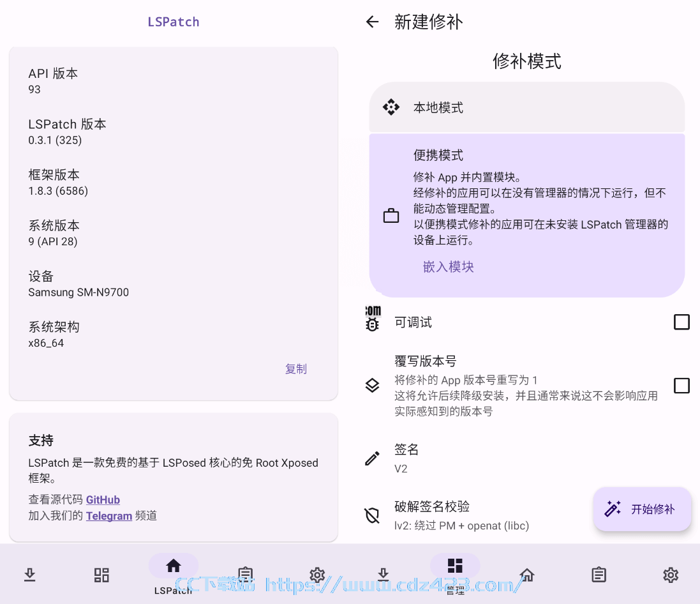Tick the 覆写版本号 checkbox
The image size is (700, 604).
681,385
